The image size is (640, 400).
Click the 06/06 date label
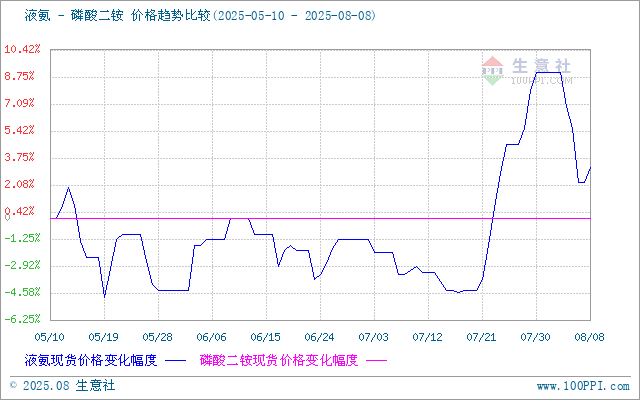coord(211,337)
